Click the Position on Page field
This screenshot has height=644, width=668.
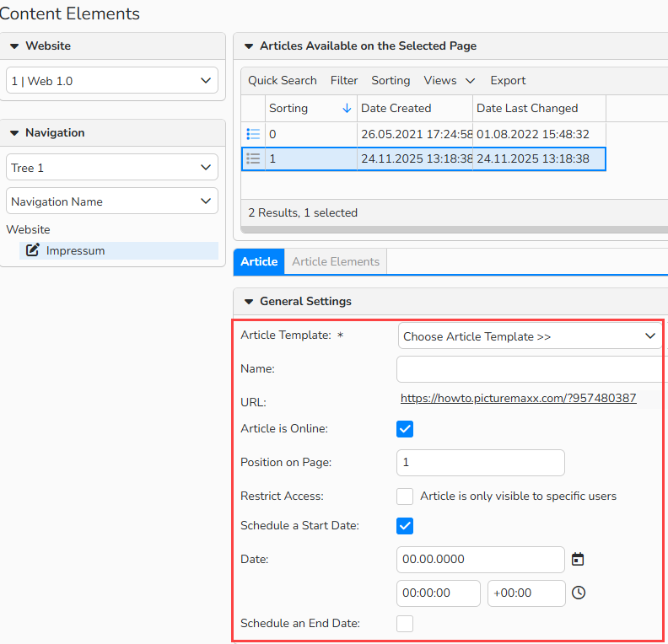pos(481,463)
